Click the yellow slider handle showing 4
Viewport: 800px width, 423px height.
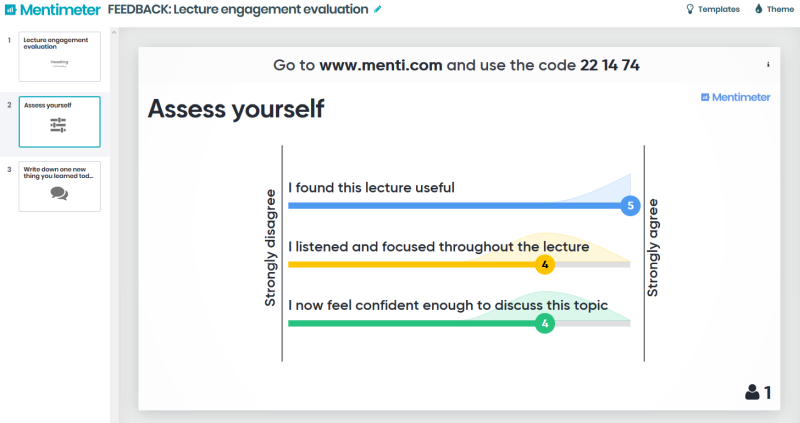tap(544, 265)
